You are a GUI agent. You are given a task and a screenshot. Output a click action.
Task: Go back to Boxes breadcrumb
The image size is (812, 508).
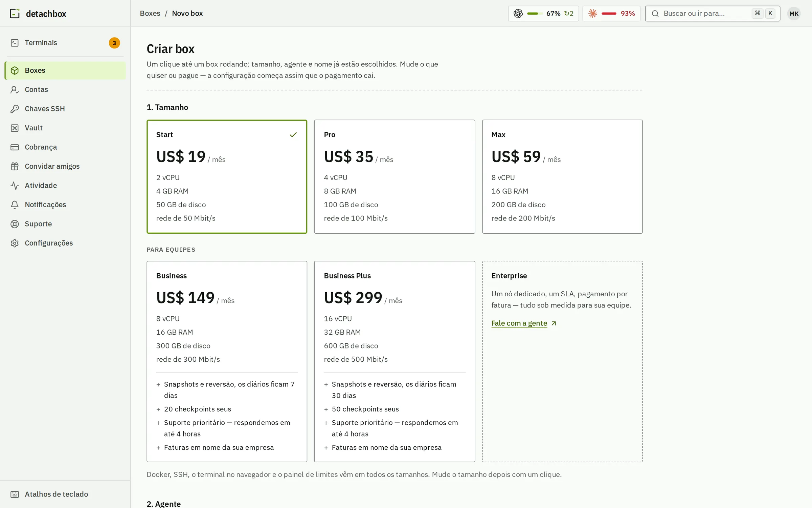(150, 14)
